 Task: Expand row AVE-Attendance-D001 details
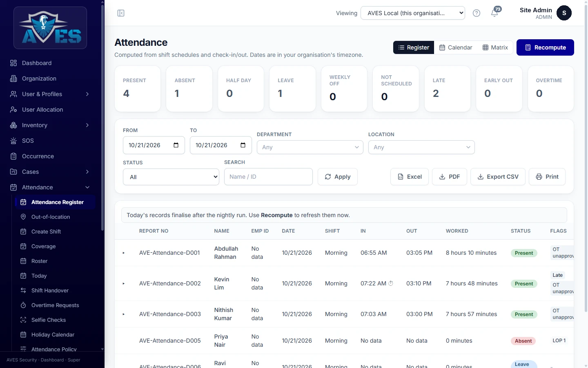pos(124,253)
